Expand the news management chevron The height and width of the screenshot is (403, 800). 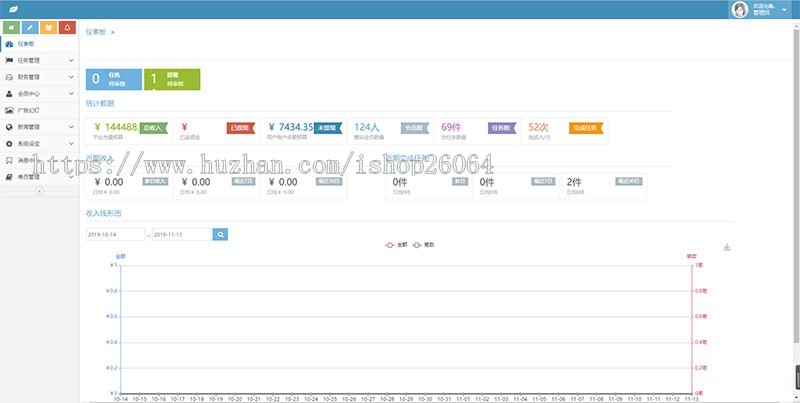coord(71,127)
